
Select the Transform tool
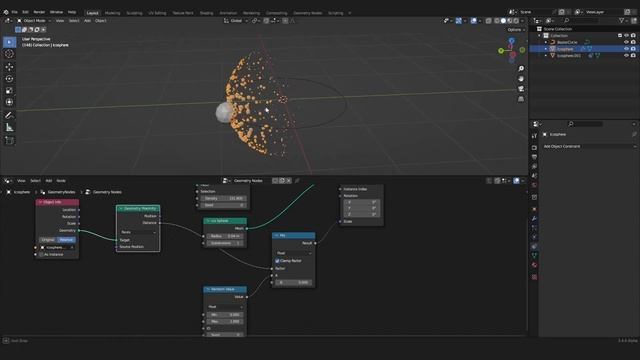tap(9, 102)
